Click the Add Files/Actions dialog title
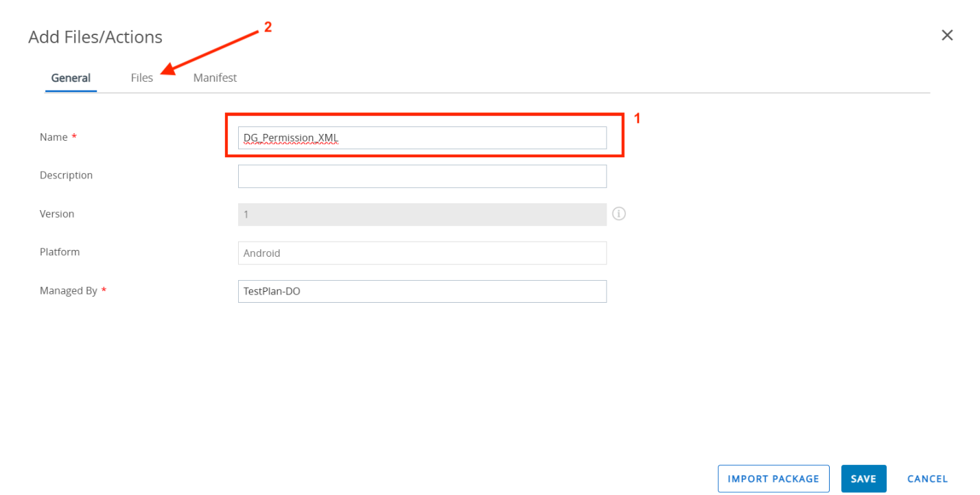 point(95,37)
